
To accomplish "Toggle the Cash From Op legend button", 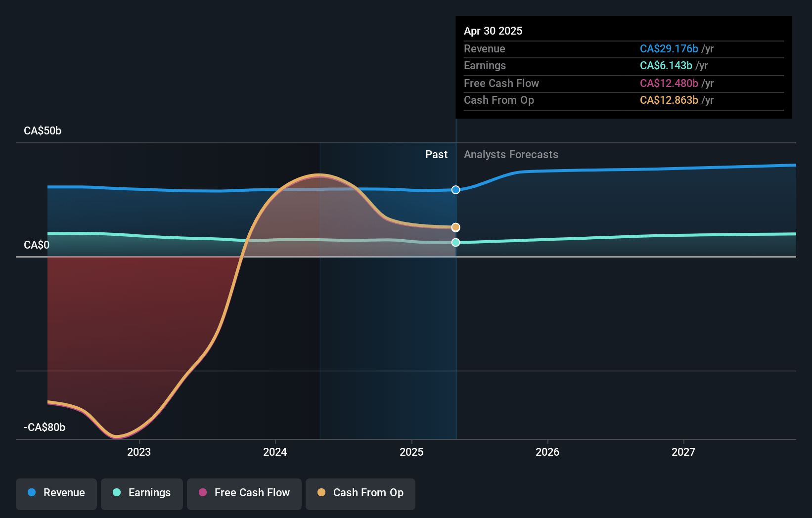I will (x=361, y=494).
